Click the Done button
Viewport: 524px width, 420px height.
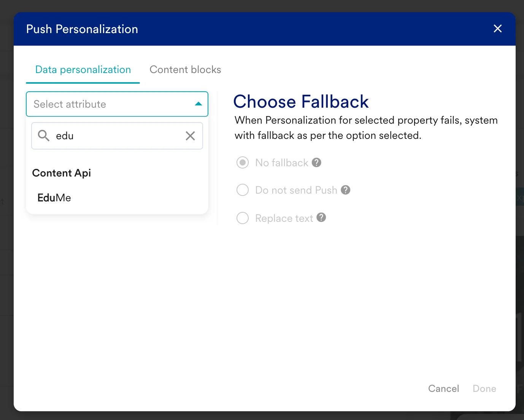484,388
